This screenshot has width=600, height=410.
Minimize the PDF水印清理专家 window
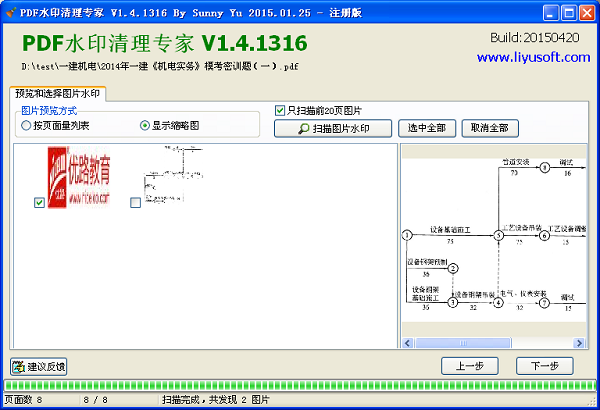551,12
